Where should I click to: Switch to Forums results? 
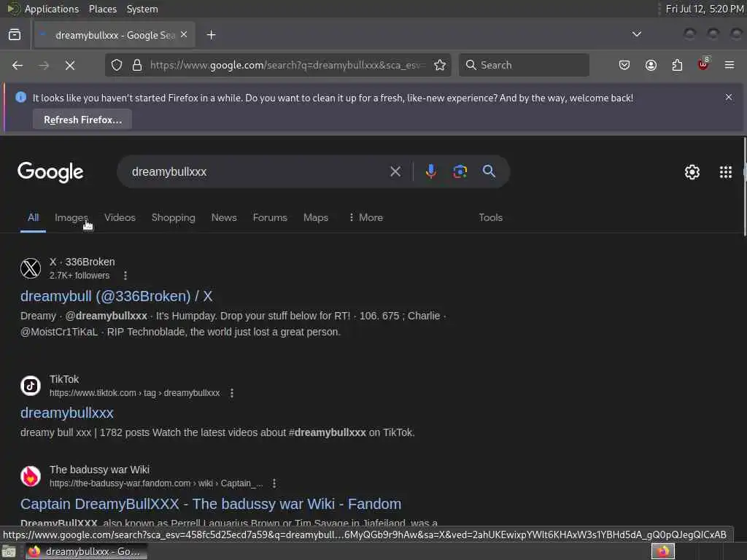point(270,217)
